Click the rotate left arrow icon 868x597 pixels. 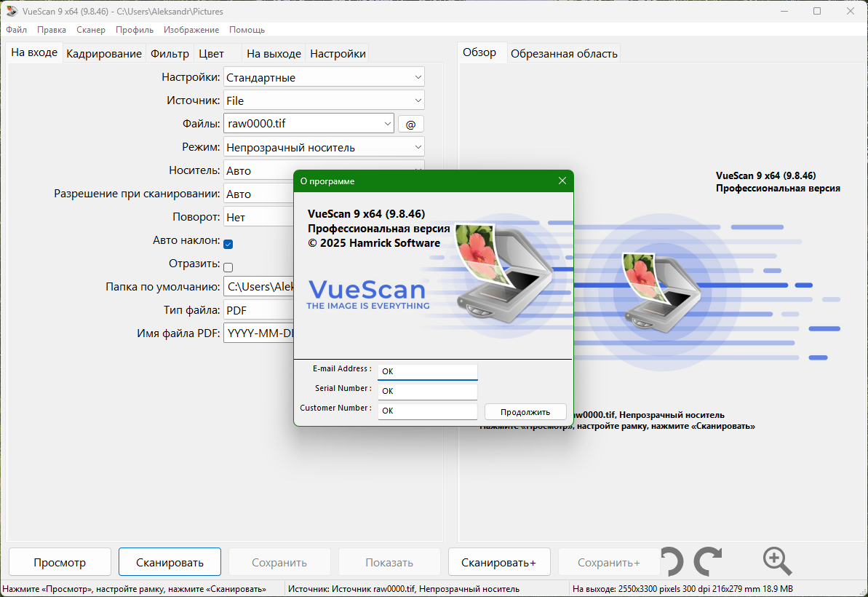click(672, 561)
